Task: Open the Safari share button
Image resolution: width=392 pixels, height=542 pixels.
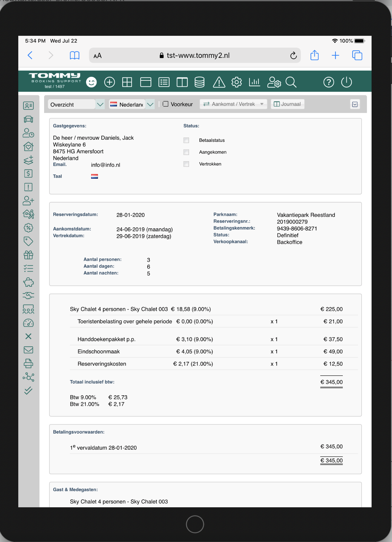Action: coord(314,55)
